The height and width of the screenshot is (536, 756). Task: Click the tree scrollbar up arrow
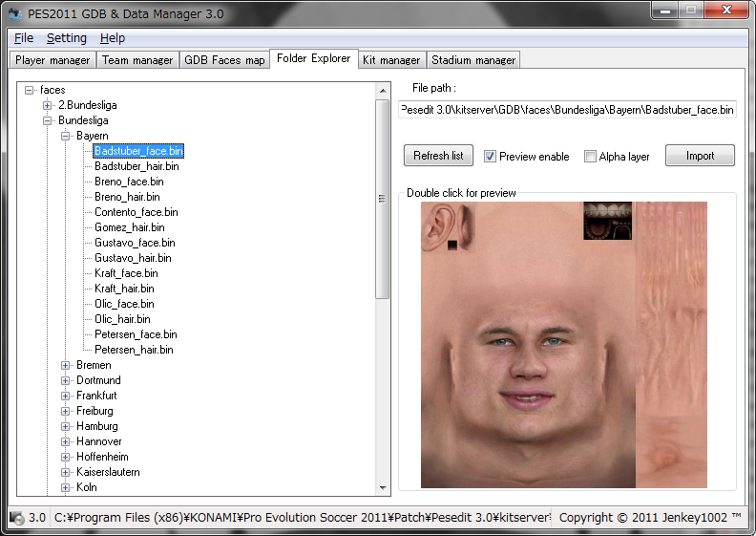coord(383,91)
